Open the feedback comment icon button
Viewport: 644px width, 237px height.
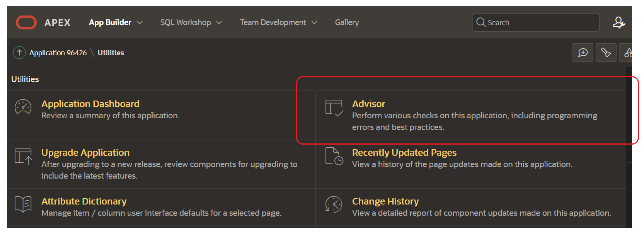[x=583, y=53]
